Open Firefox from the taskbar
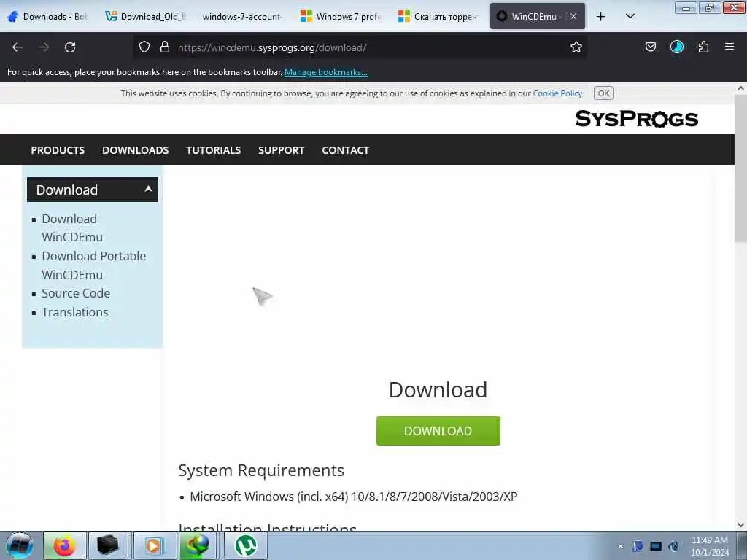This screenshot has height=560, width=747. (x=65, y=545)
